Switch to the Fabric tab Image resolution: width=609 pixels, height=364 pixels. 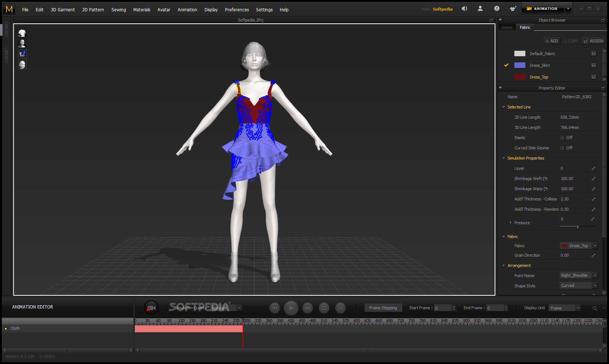[525, 27]
